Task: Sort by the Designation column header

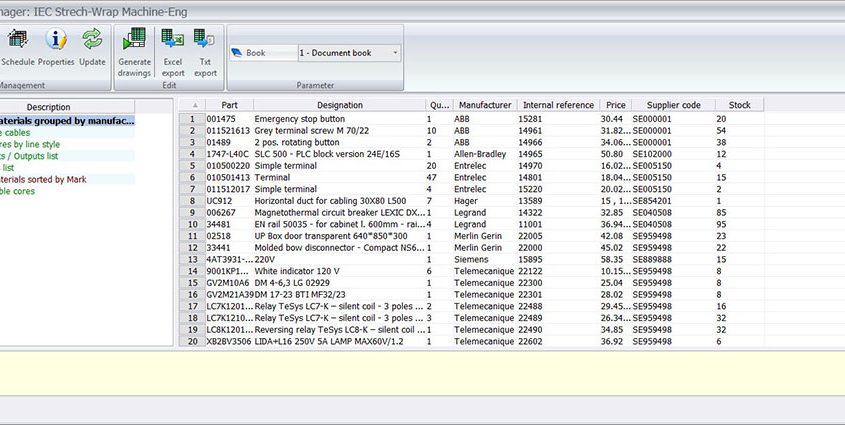Action: pyautogui.click(x=340, y=105)
